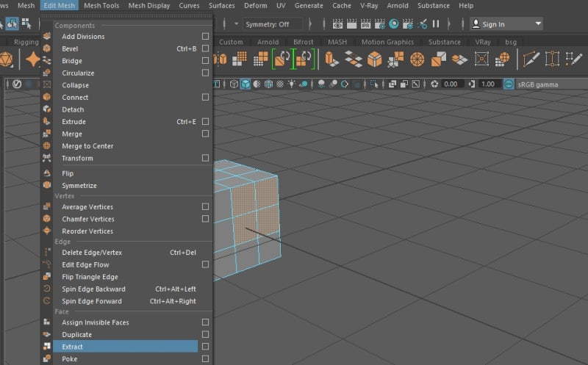
Task: Open the Mesh Display menu
Action: pyautogui.click(x=149, y=6)
